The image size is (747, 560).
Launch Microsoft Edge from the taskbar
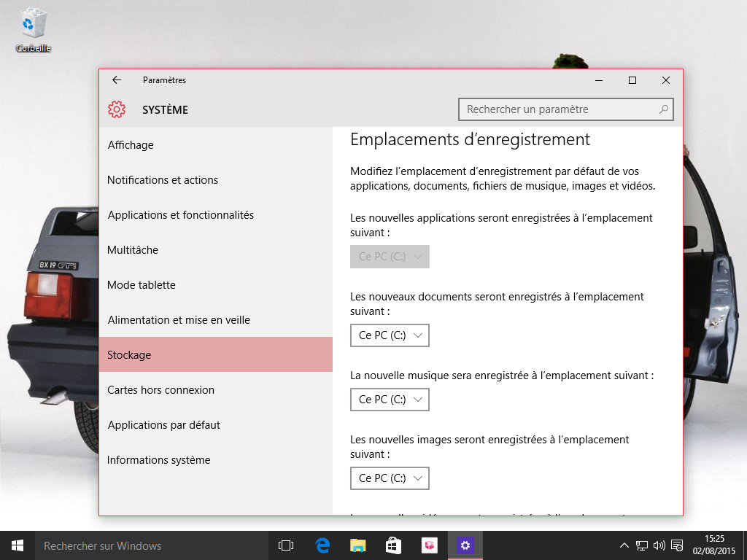click(322, 545)
